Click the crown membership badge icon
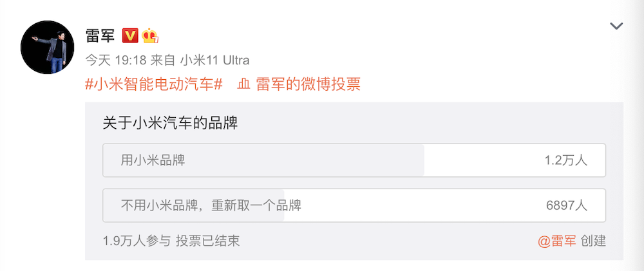The height and width of the screenshot is (271, 644). click(151, 35)
